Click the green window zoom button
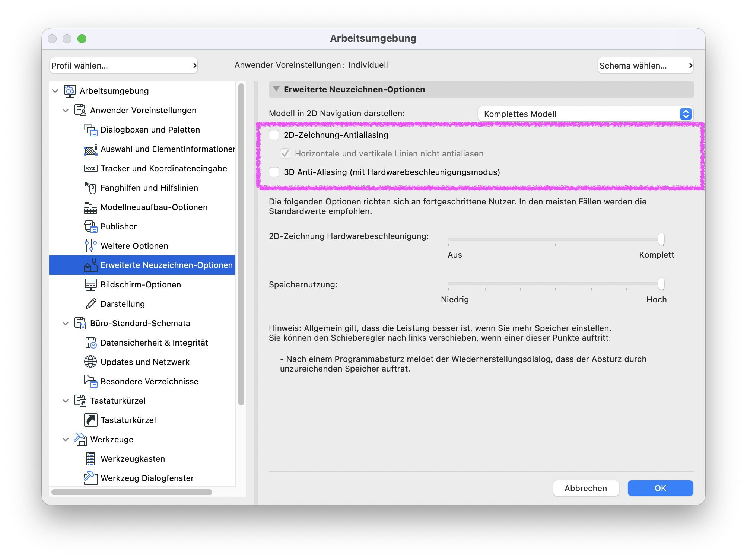Screen dimensions: 747x560 (x=82, y=39)
